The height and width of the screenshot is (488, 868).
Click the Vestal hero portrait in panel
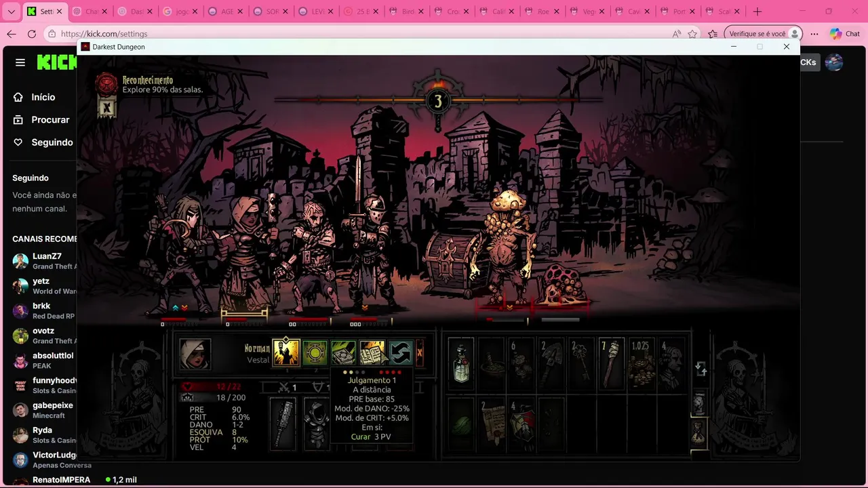[195, 354]
